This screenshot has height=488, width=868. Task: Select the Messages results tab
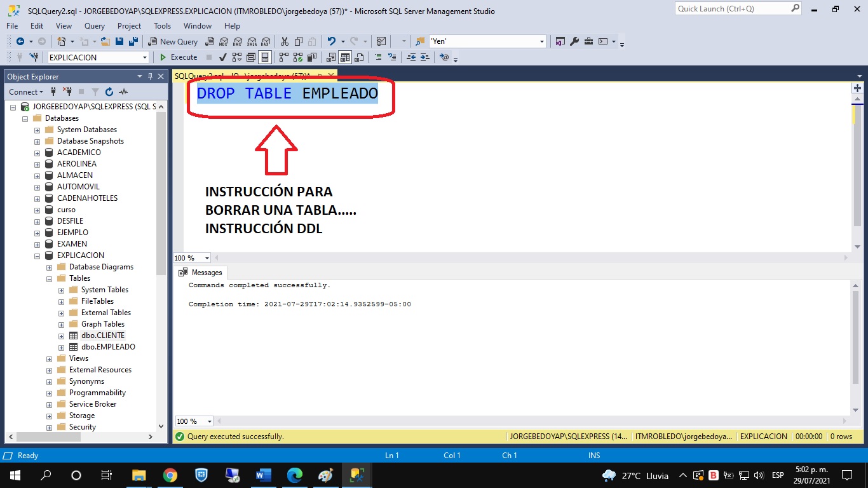tap(201, 273)
